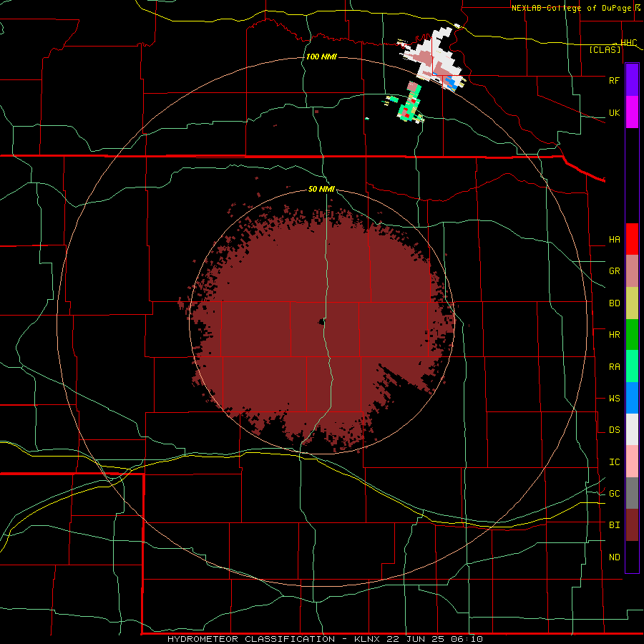Screen dimensions: 644x644
Task: Click the white DS dry snow swatch
Action: pos(632,429)
